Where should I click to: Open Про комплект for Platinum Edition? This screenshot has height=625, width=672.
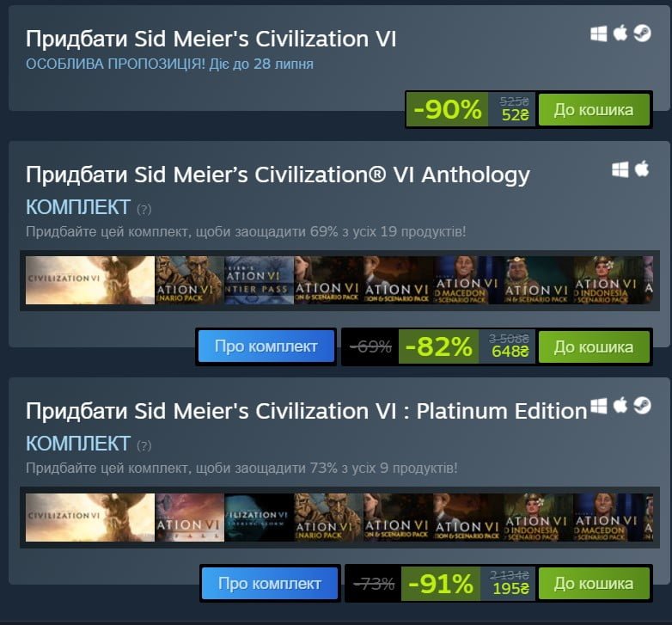pos(270,583)
